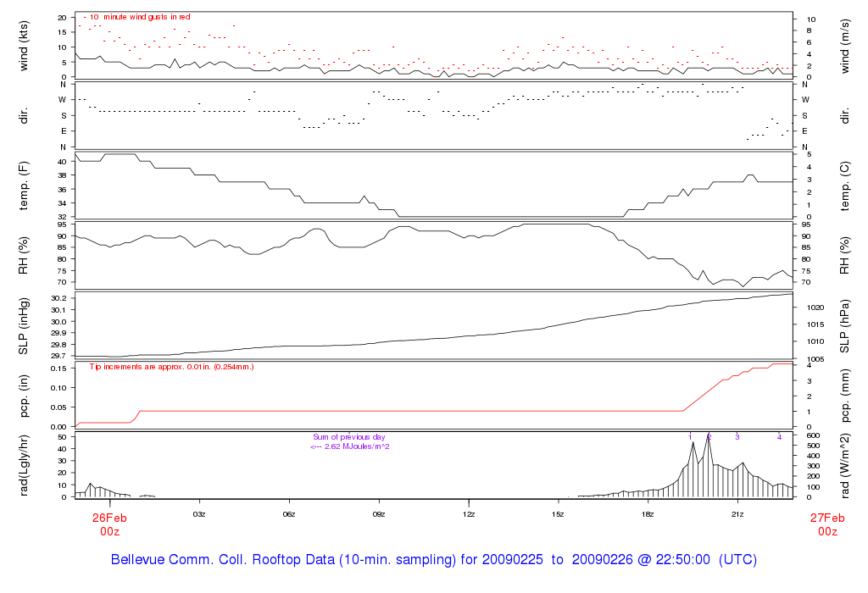Image resolution: width=868 pixels, height=593 pixels.
Task: Click the '21z' time axis tick label
Action: point(737,514)
